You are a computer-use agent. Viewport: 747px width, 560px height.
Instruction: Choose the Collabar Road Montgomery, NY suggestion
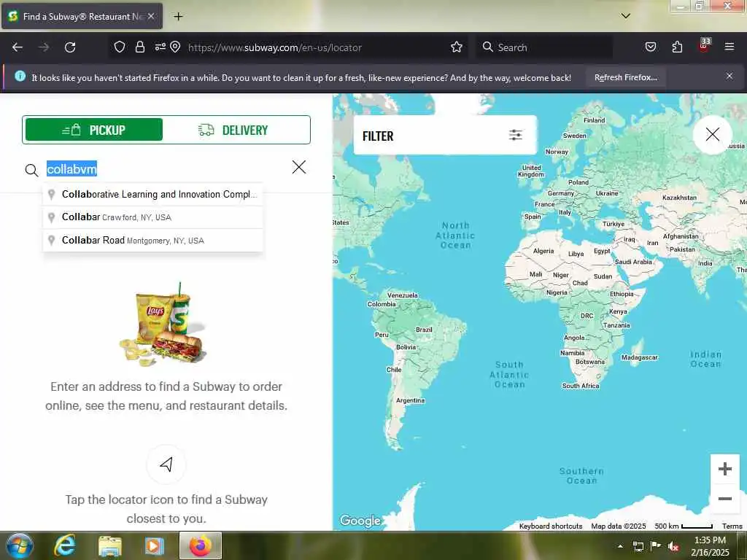pos(153,240)
